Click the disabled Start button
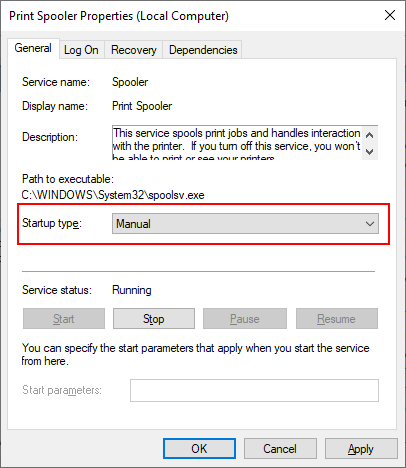This screenshot has height=468, width=406. [64, 319]
